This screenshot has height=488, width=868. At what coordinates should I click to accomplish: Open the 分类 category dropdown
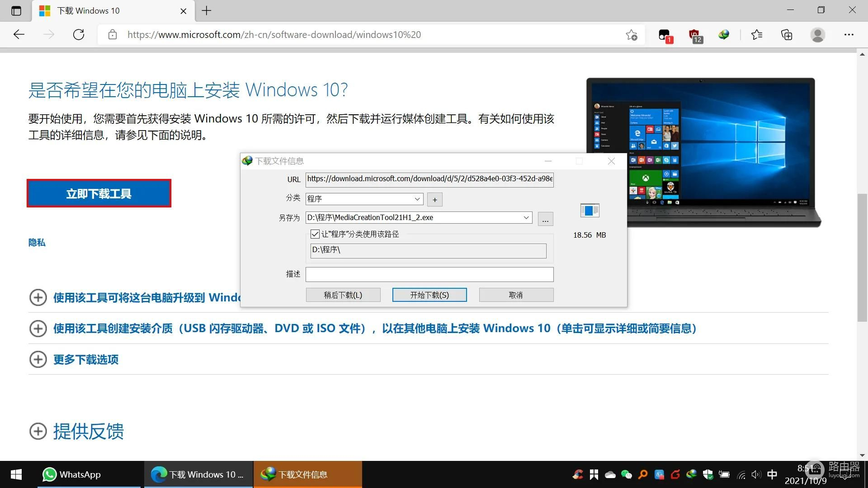coord(417,199)
